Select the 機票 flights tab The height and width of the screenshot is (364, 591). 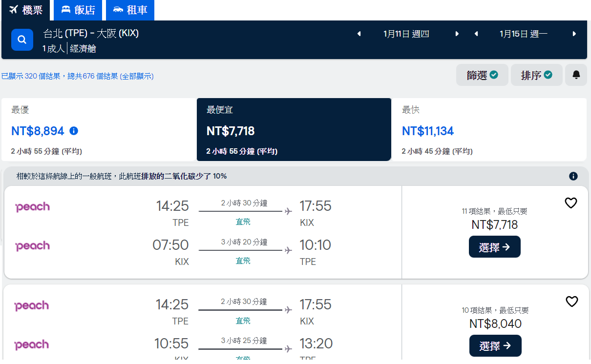[26, 10]
